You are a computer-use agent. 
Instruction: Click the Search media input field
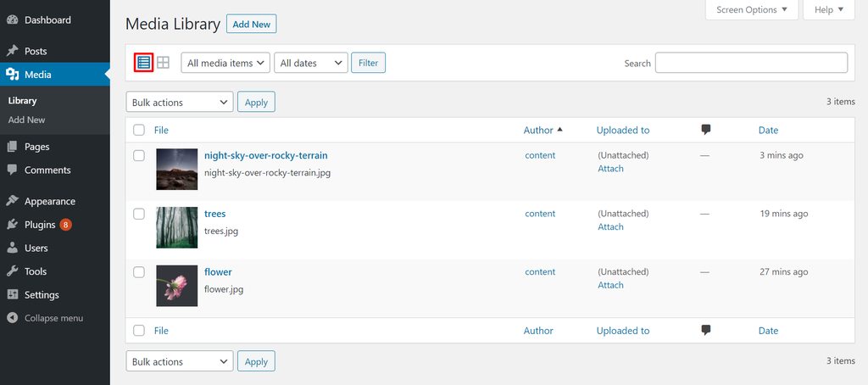pyautogui.click(x=751, y=63)
